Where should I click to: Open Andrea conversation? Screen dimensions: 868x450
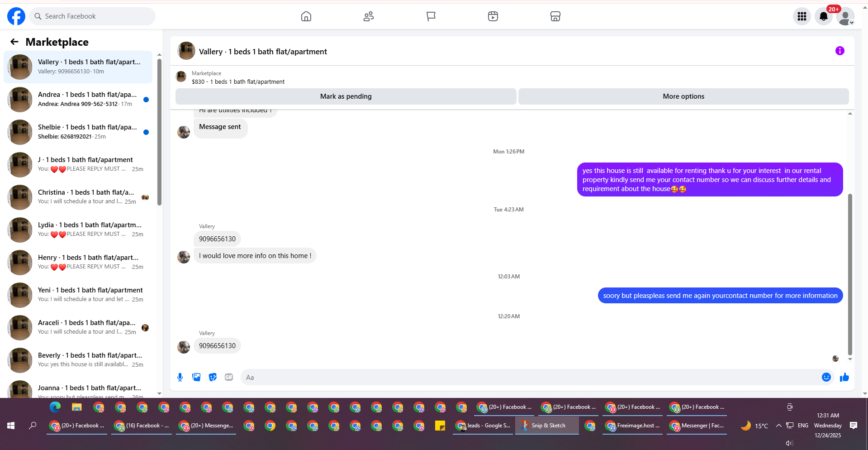coord(78,100)
